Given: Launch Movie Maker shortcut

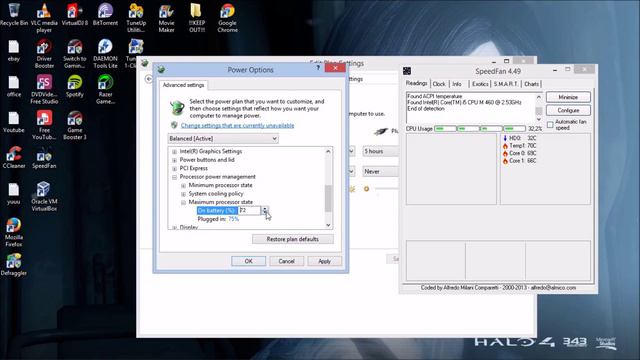Looking at the screenshot, I should click(166, 18).
